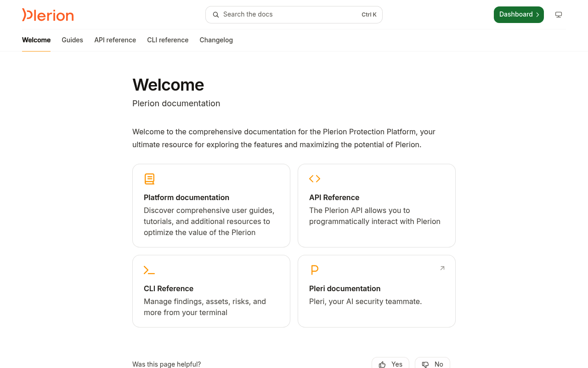588x368 pixels.
Task: Open the Platform documentation card title
Action: pyautogui.click(x=187, y=197)
